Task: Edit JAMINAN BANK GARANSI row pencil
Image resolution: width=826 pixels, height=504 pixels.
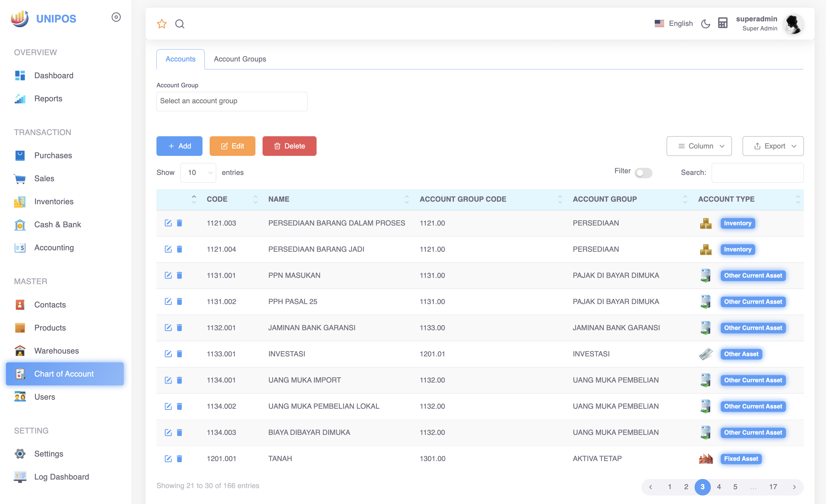Action: tap(168, 327)
